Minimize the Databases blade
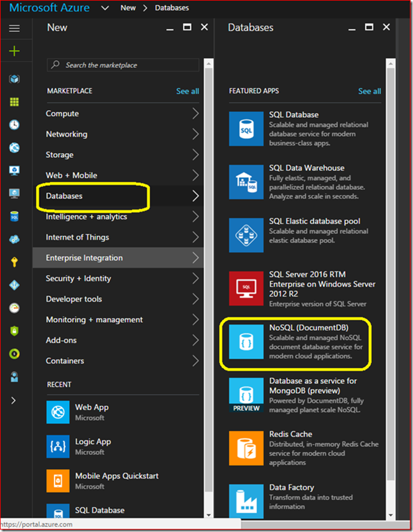 (352, 29)
